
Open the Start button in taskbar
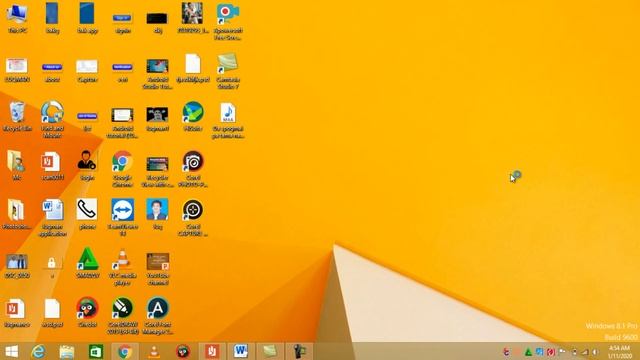coord(12,351)
